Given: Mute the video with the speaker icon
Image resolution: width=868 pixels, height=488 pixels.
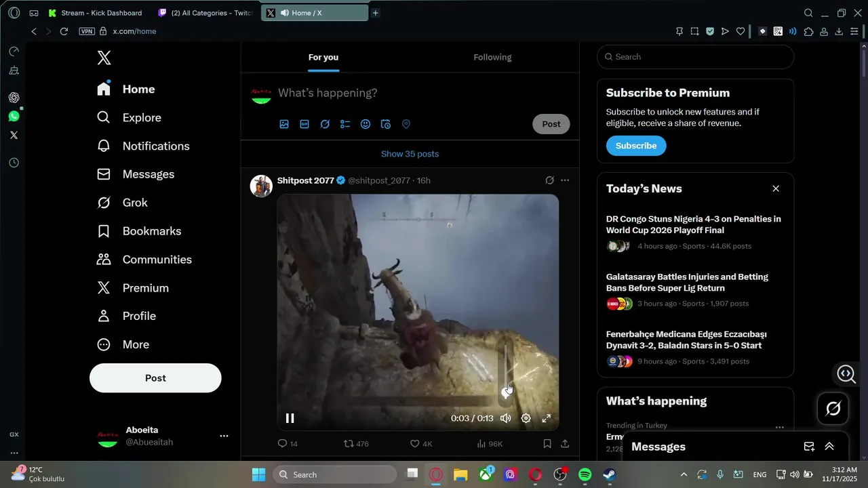Looking at the screenshot, I should pos(506,418).
